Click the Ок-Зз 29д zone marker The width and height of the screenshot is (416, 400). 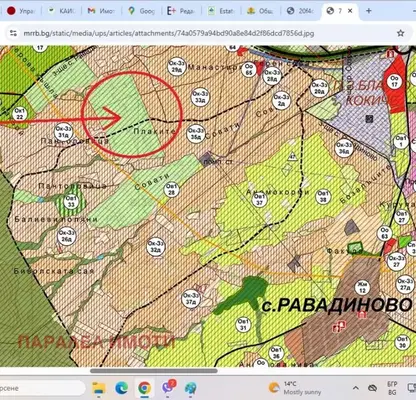click(177, 67)
